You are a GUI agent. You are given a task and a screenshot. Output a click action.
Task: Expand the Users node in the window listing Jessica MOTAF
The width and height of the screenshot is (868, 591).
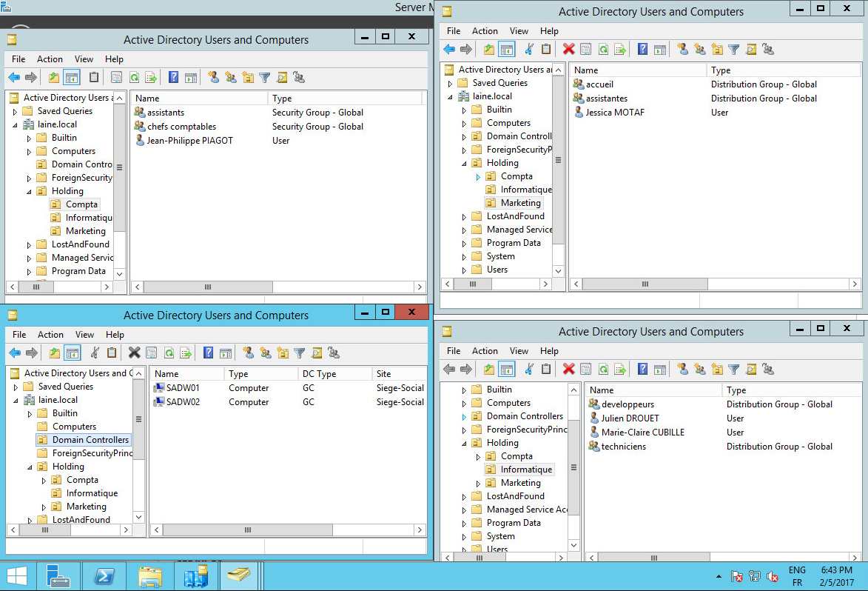coord(464,270)
